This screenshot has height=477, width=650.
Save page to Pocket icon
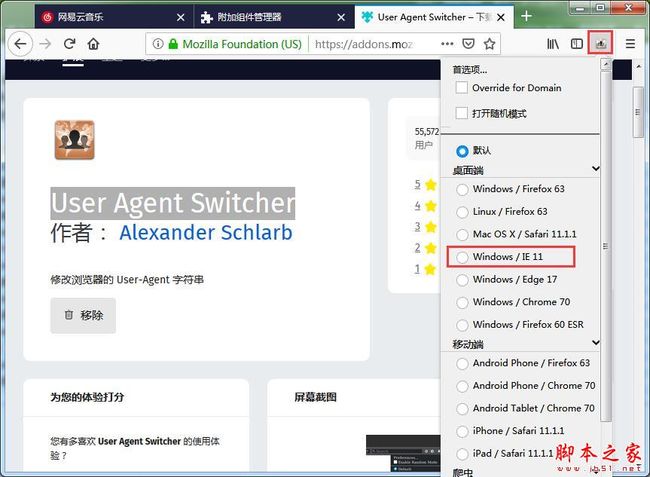pos(468,44)
